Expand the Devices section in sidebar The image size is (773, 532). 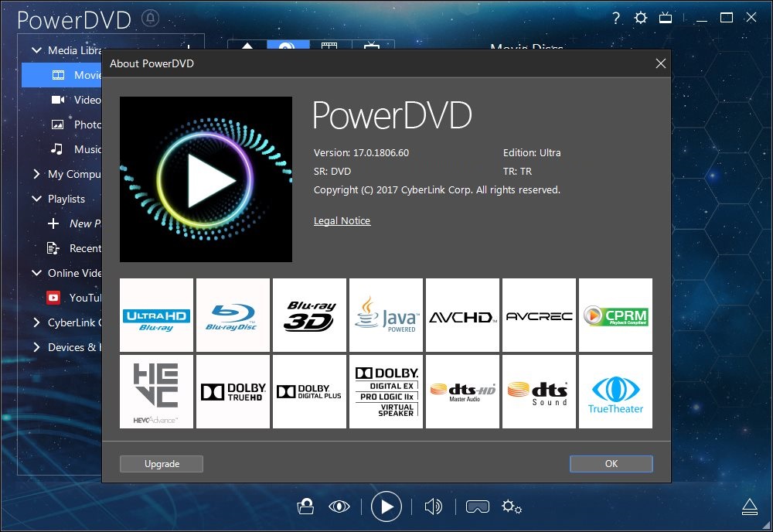tap(36, 347)
